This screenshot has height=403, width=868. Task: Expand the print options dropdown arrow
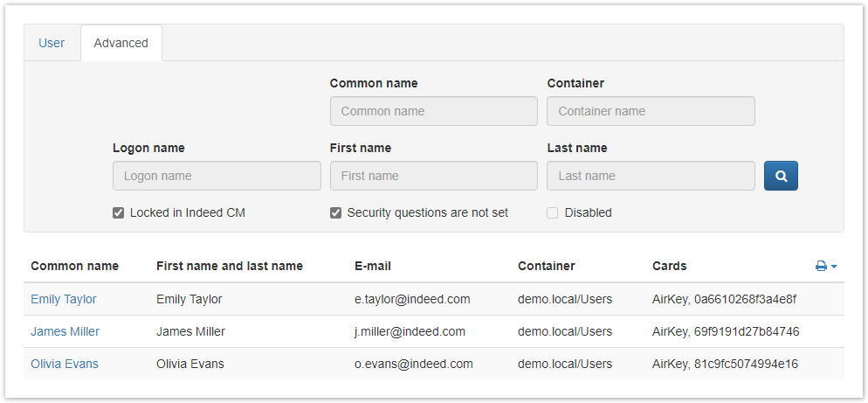point(834,267)
